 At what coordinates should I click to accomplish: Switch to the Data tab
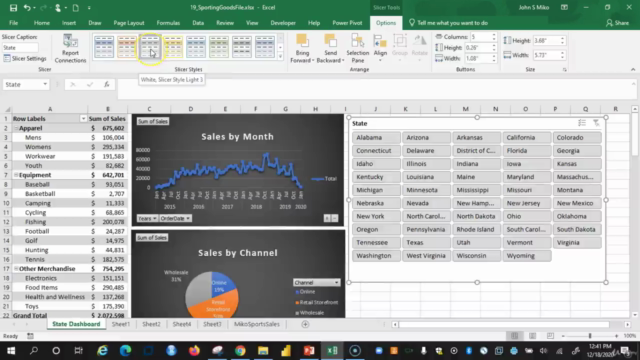coord(198,23)
